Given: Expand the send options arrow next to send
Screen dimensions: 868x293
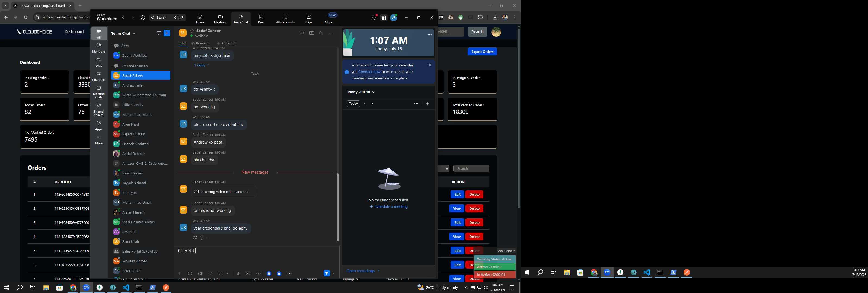Looking at the screenshot, I should 333,273.
